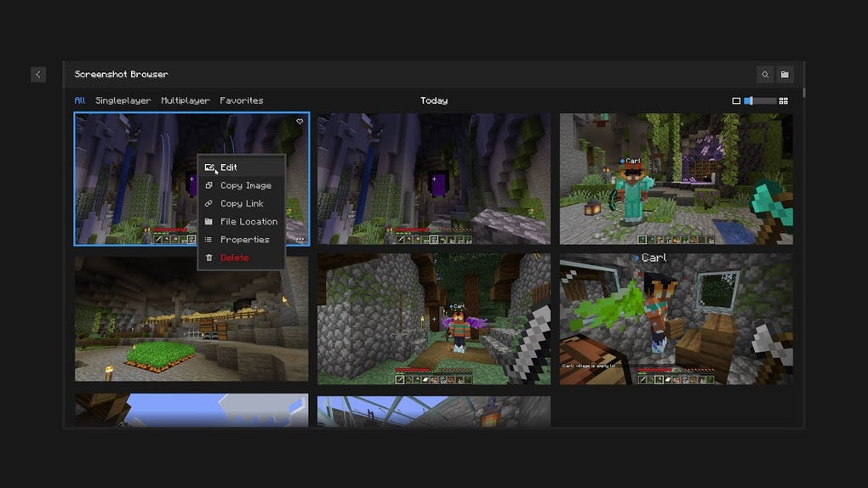Click the vertical scrollbar at window edge

[803, 93]
